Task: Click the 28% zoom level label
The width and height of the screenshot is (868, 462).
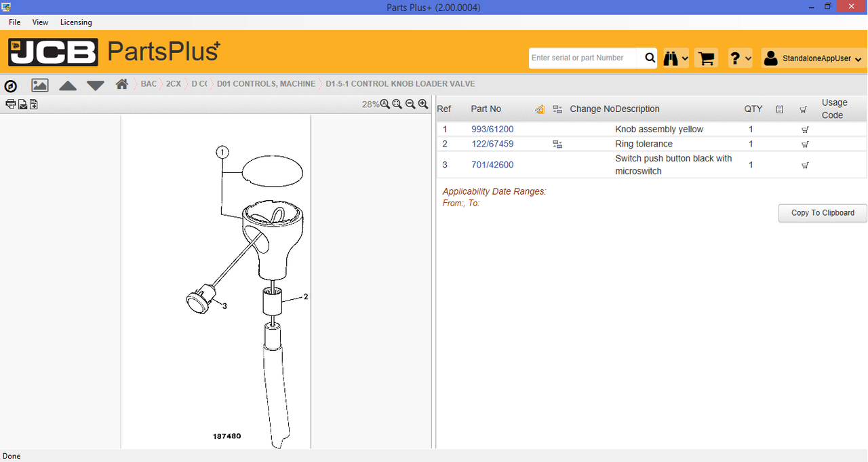Action: [370, 104]
